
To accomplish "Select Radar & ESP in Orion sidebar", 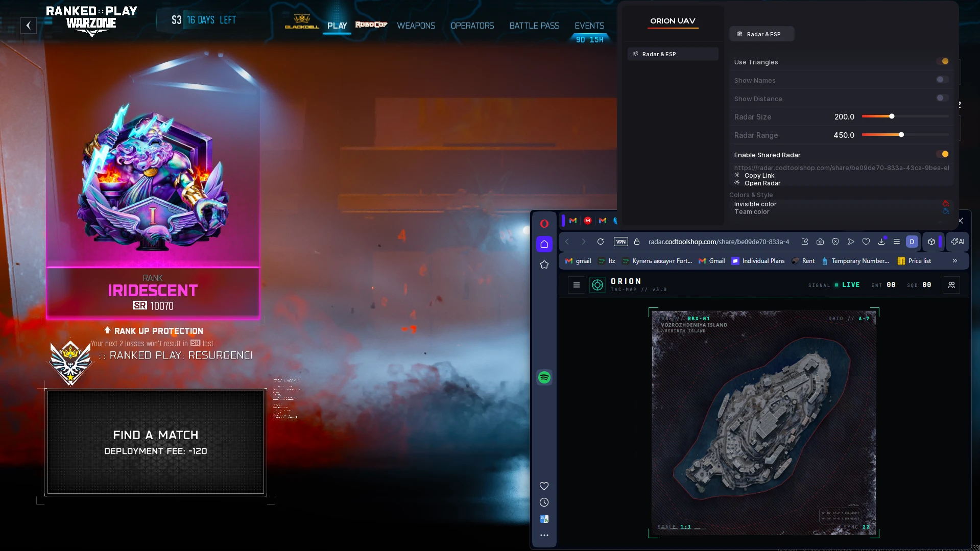I will pos(673,54).
